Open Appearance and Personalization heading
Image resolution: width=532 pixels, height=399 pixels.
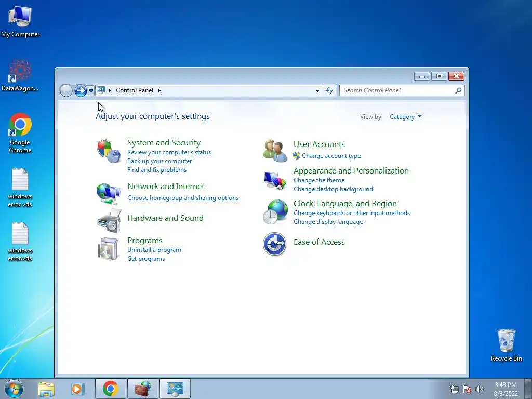351,170
